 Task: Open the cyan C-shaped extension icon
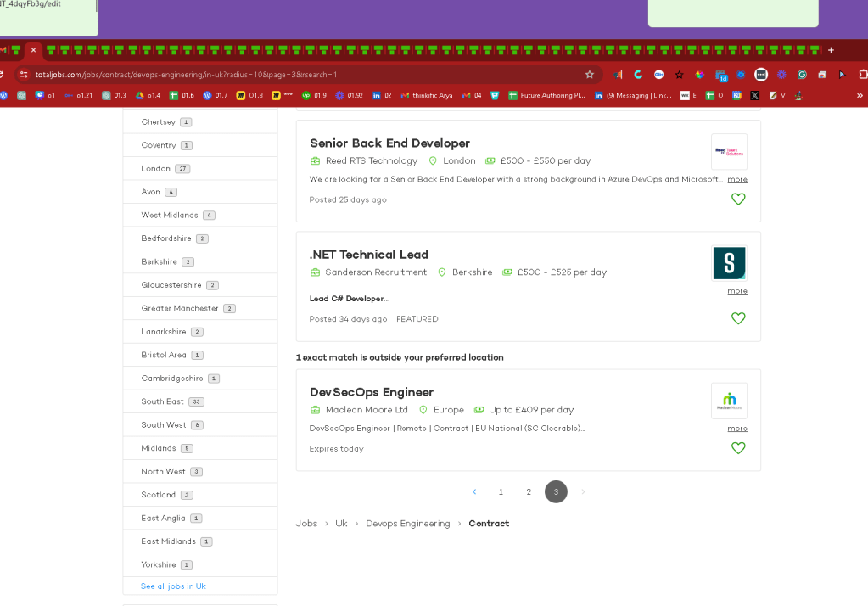(638, 74)
